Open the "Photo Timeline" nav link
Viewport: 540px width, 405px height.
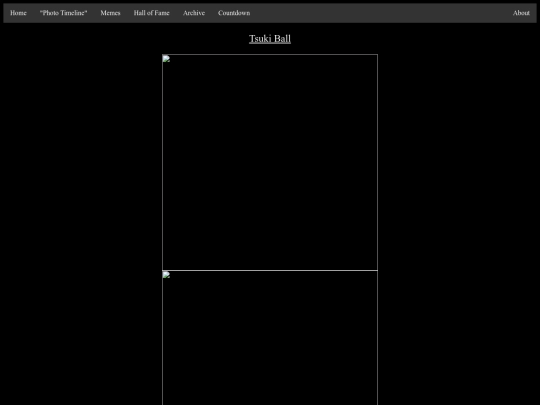[x=63, y=13]
